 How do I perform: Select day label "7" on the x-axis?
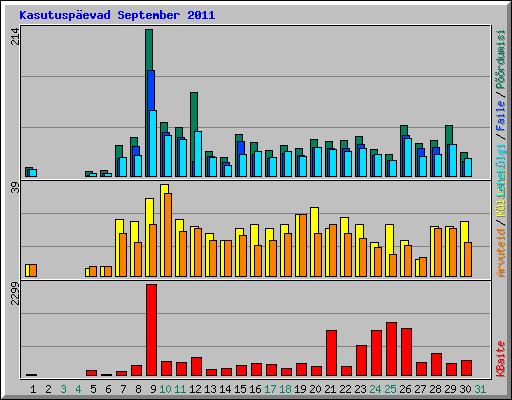point(123,389)
